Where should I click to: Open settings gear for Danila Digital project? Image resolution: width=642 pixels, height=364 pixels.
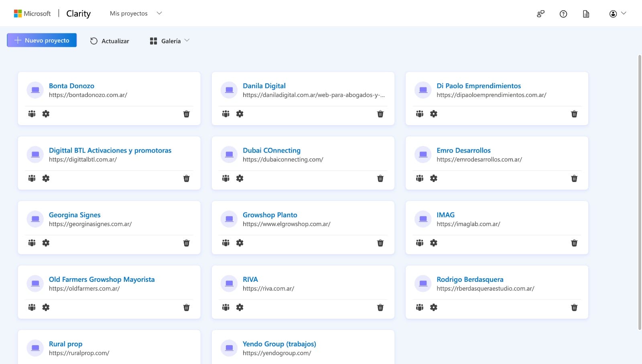tap(240, 114)
